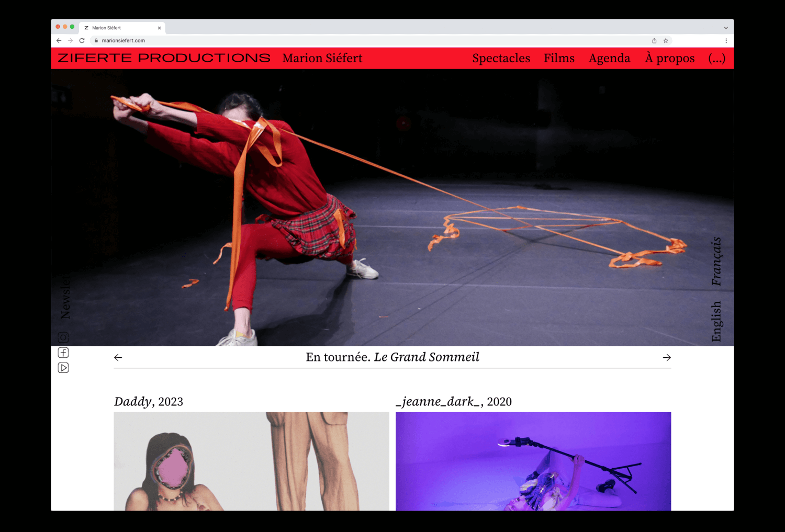The height and width of the screenshot is (532, 785).
Task: Click the _jeanne_dark_, 2020 title
Action: coord(454,402)
